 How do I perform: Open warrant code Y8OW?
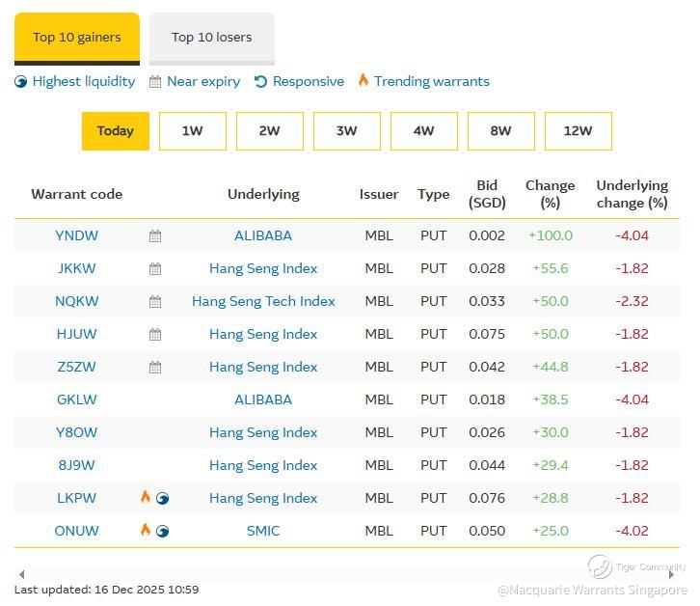pos(77,432)
